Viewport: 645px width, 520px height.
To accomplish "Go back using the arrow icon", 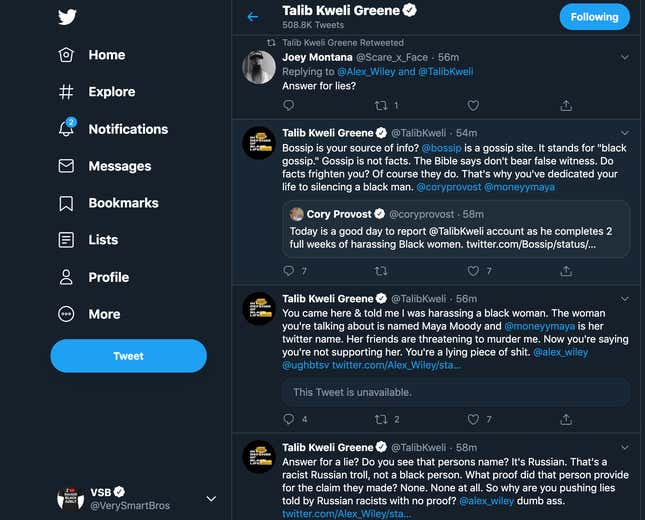I will 253,17.
